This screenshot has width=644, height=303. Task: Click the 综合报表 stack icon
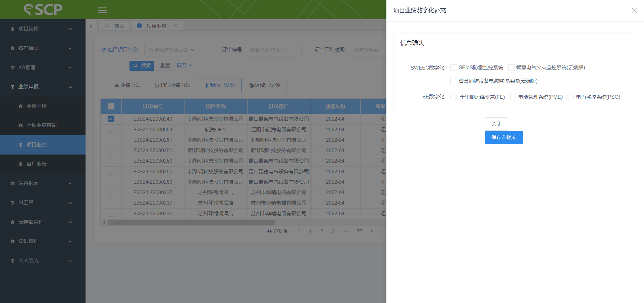(x=12, y=183)
